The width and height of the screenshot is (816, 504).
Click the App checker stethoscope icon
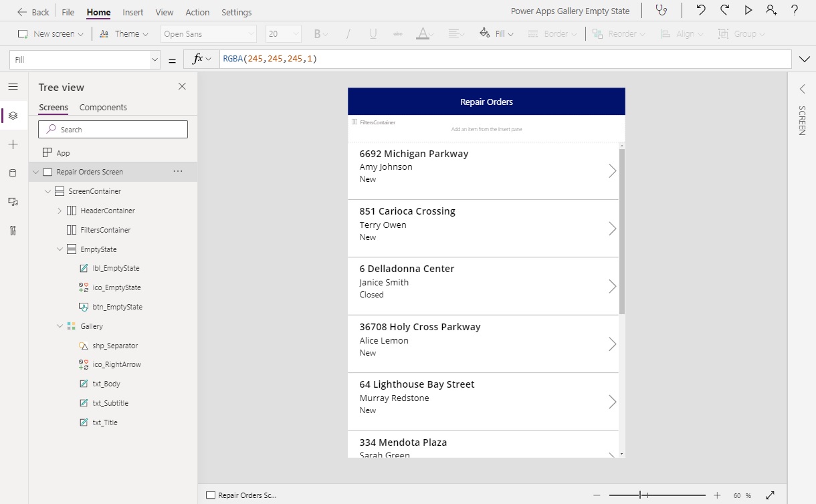point(661,11)
